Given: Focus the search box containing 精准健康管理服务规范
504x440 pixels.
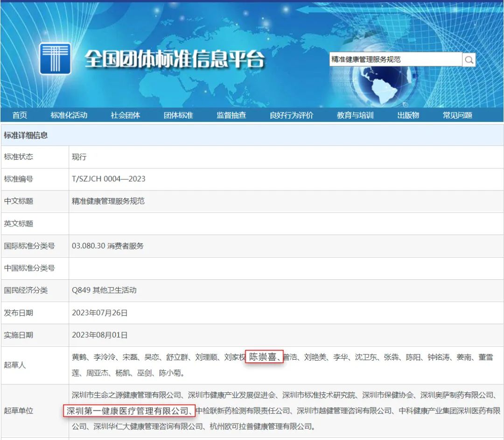Looking at the screenshot, I should 395,60.
